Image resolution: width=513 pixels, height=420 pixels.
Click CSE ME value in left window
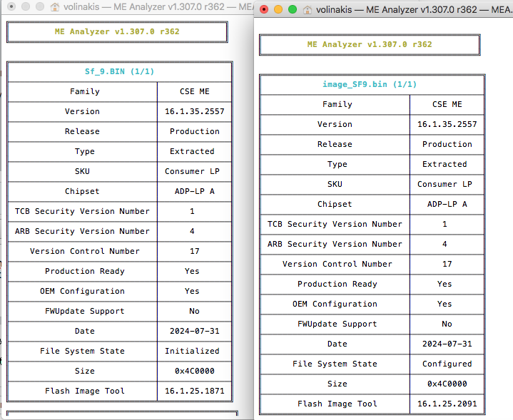click(195, 91)
